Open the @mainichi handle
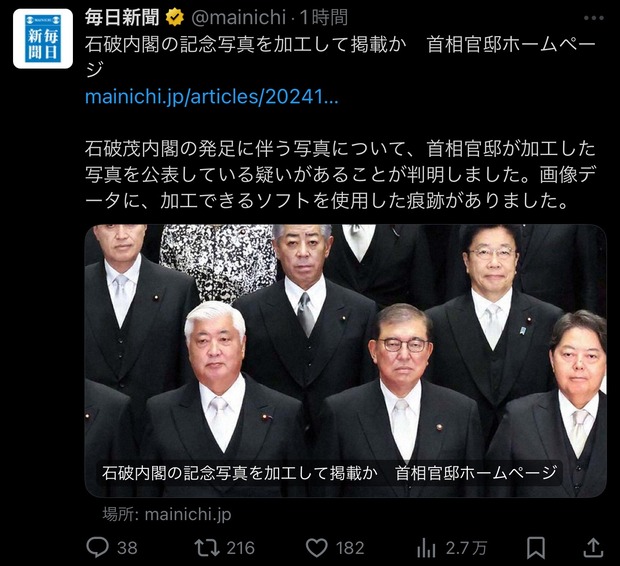 pyautogui.click(x=238, y=18)
